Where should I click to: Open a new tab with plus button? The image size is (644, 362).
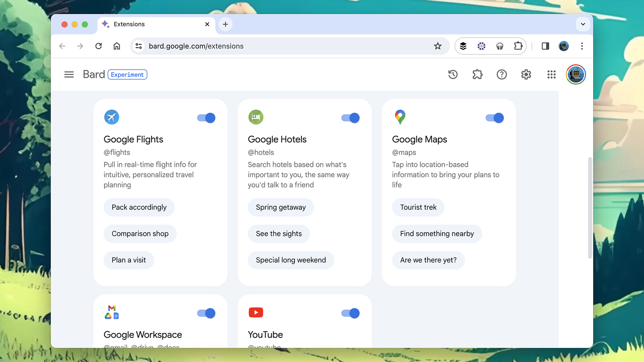click(x=225, y=24)
